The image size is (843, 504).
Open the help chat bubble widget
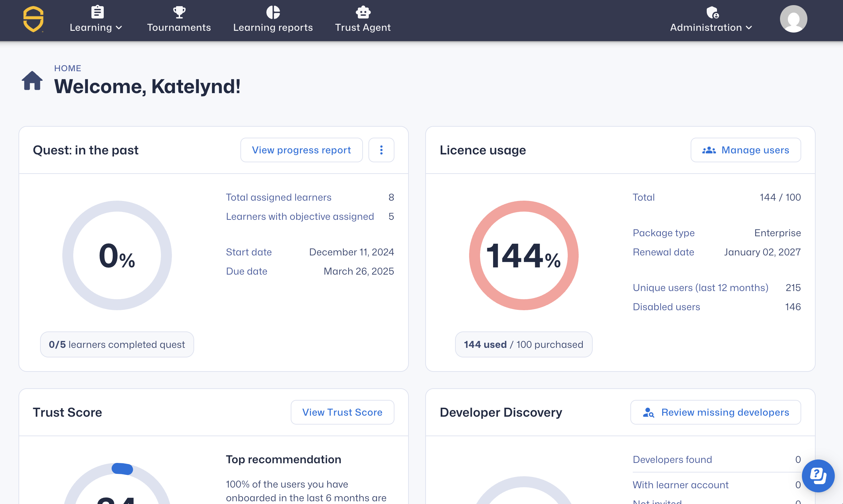[x=818, y=476]
